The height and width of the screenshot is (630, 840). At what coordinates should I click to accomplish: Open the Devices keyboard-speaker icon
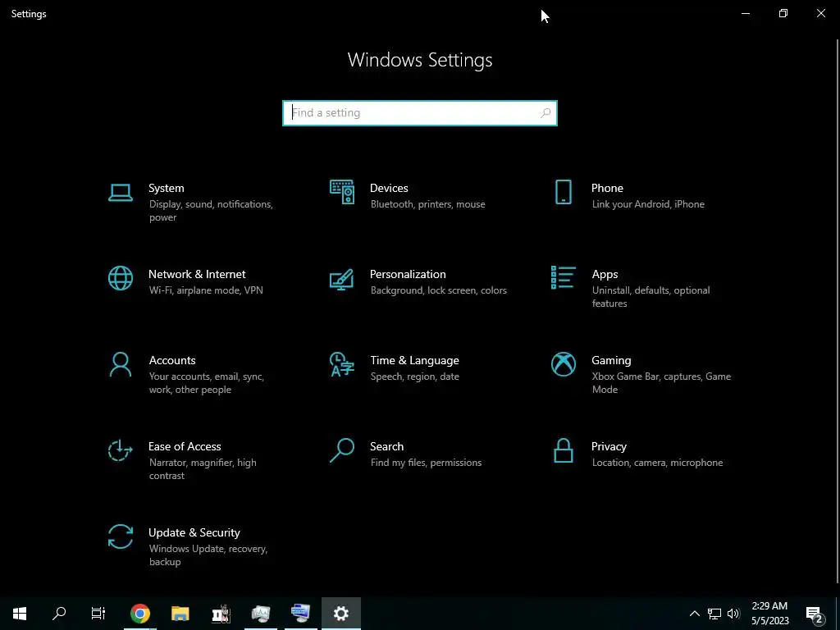[342, 192]
